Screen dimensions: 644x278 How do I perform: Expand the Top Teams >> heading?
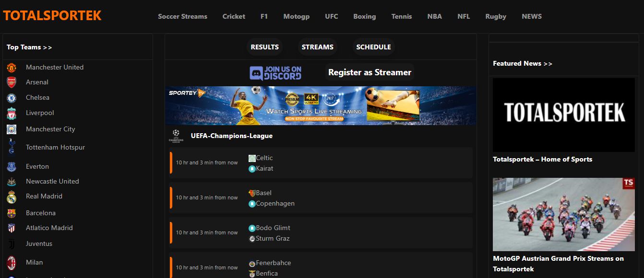pyautogui.click(x=29, y=47)
